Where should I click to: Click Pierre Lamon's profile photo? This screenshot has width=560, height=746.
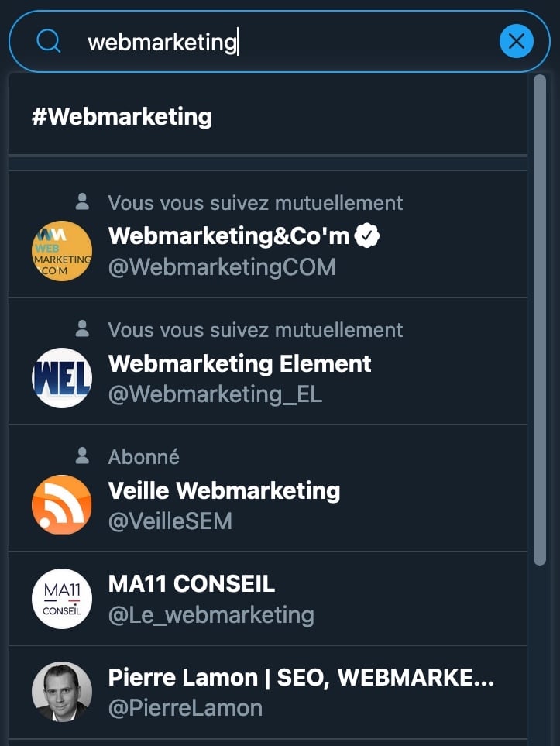(x=62, y=692)
